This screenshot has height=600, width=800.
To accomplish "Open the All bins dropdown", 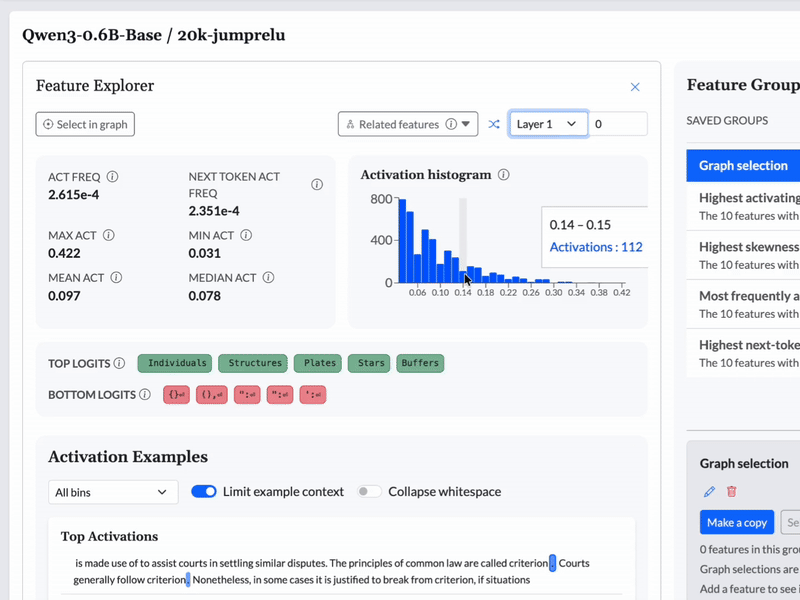I will coord(113,492).
